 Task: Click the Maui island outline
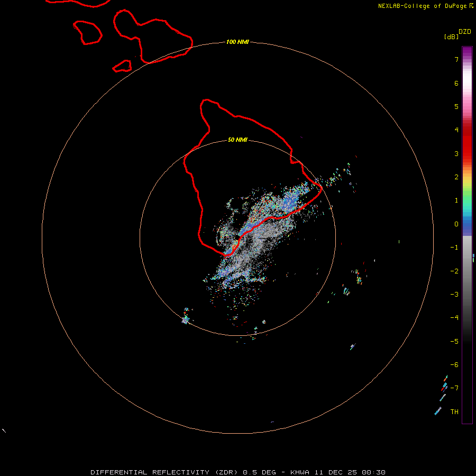[x=153, y=36]
